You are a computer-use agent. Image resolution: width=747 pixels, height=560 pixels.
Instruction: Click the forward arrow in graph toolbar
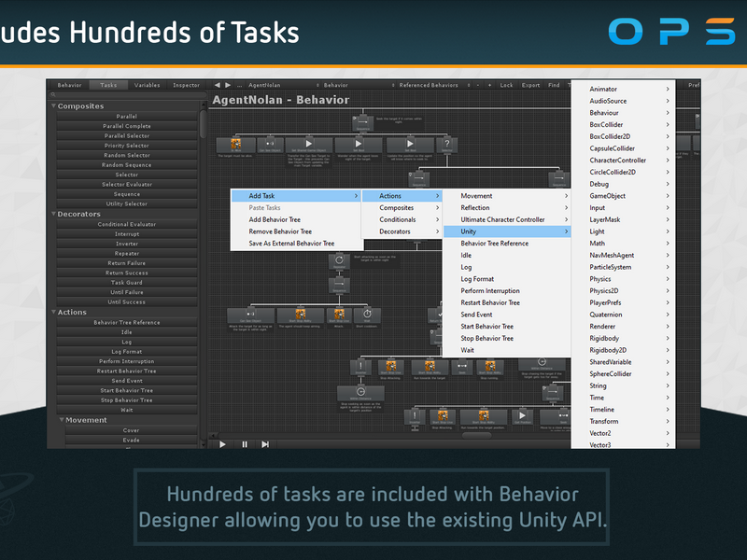tap(228, 85)
